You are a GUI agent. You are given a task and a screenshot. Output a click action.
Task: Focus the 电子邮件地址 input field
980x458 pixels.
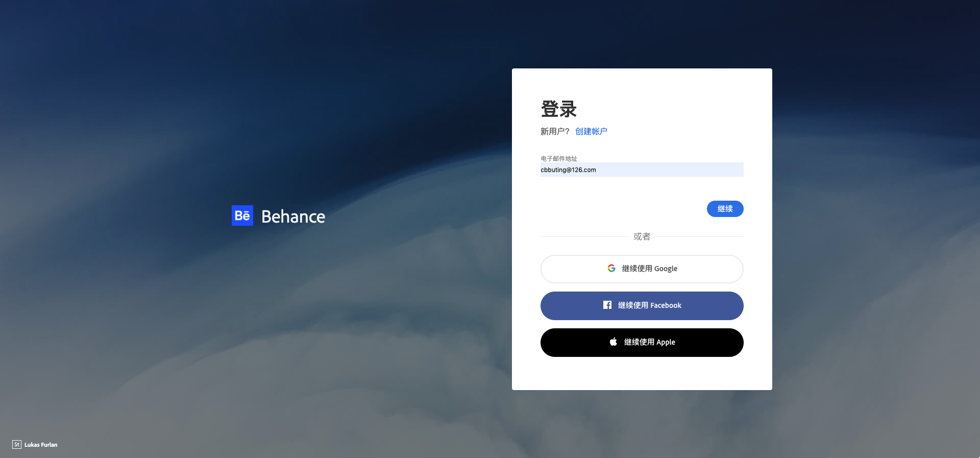tap(642, 170)
